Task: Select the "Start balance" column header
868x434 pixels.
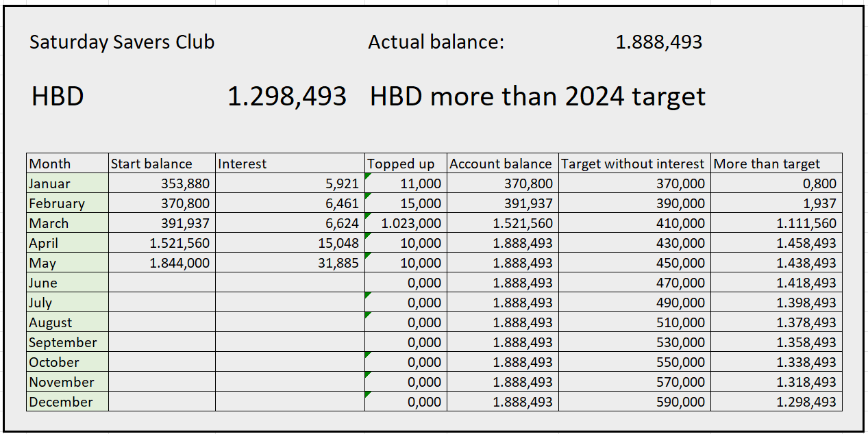Action: pyautogui.click(x=162, y=163)
